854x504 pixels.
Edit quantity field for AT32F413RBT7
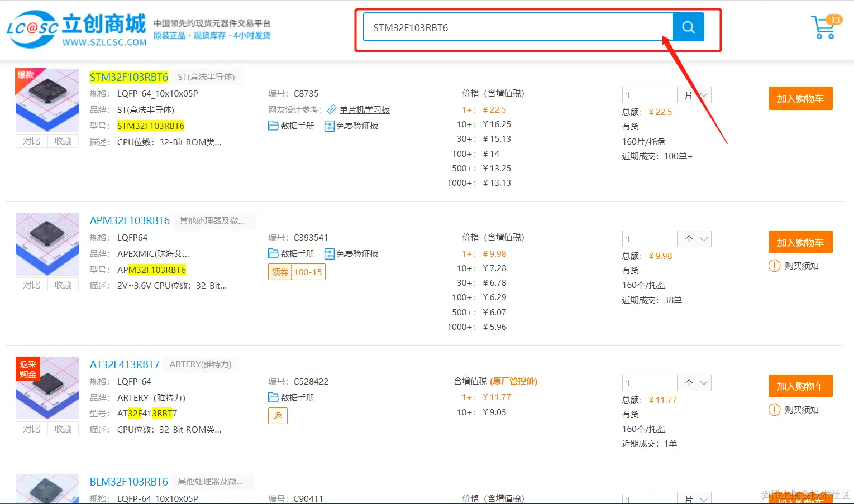[x=650, y=383]
